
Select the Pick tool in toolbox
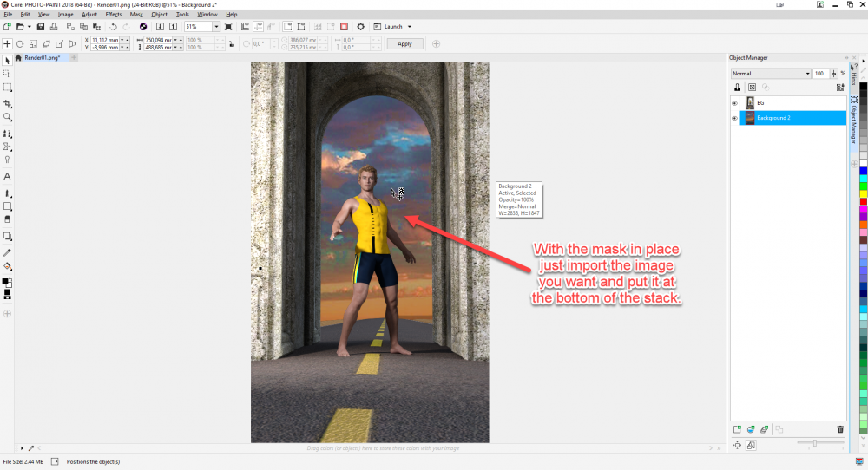7,61
